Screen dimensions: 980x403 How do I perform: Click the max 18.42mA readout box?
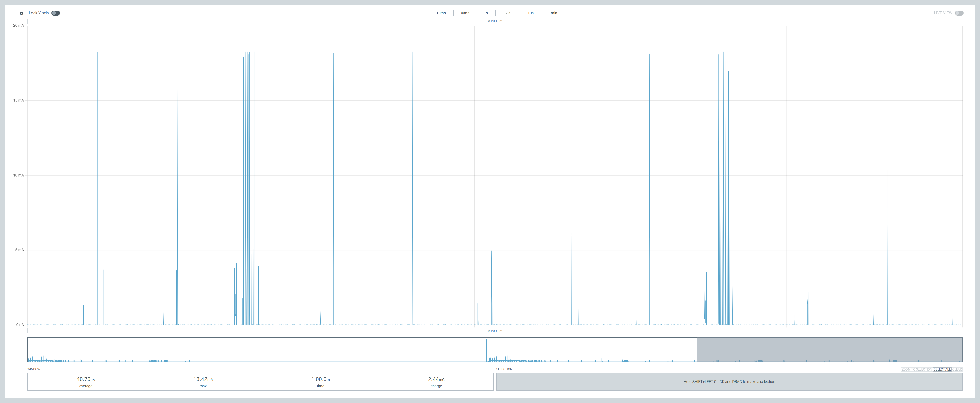[203, 382]
